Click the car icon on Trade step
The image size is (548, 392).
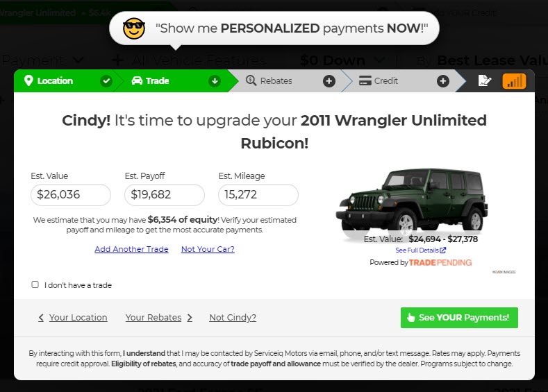137,80
